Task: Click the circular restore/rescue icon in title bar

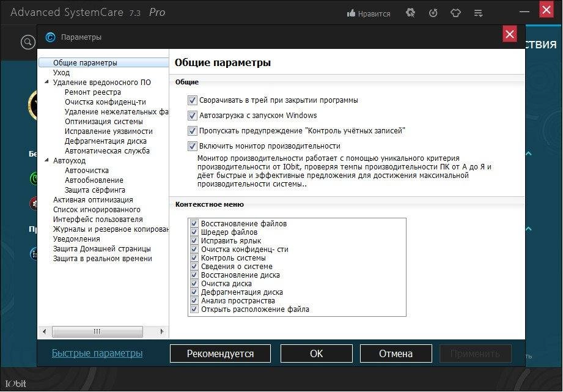Action: pyautogui.click(x=433, y=13)
